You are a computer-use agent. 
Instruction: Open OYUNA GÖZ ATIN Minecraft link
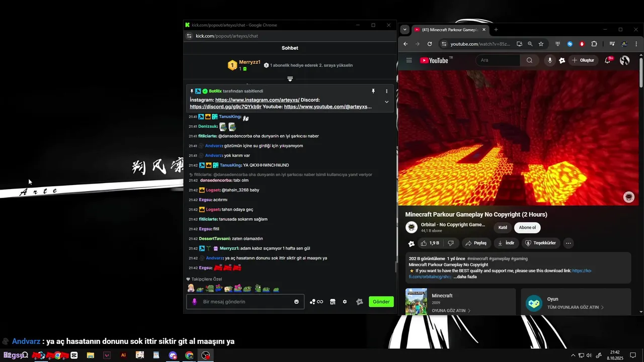pyautogui.click(x=451, y=311)
